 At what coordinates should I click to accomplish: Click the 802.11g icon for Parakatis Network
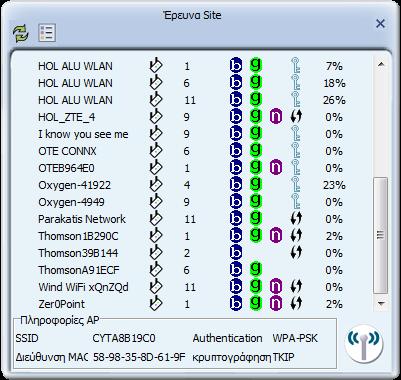[256, 218]
